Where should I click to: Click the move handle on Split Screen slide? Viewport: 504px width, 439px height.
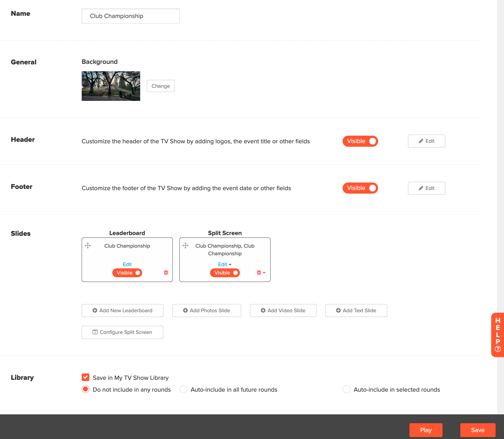[x=185, y=245]
